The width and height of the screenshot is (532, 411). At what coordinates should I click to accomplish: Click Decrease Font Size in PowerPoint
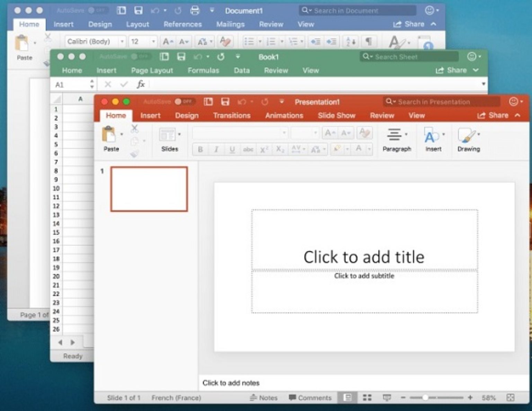[x=346, y=133]
